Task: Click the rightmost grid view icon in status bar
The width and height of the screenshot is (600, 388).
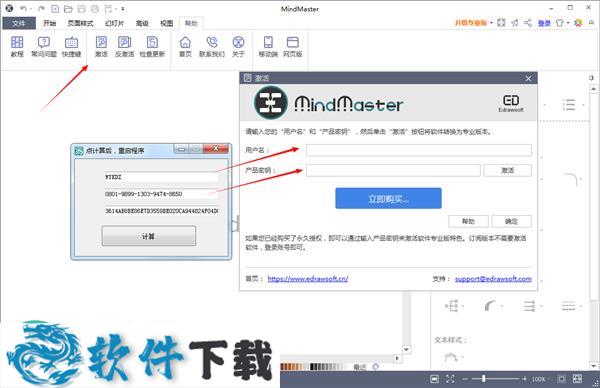Action: pyautogui.click(x=577, y=379)
